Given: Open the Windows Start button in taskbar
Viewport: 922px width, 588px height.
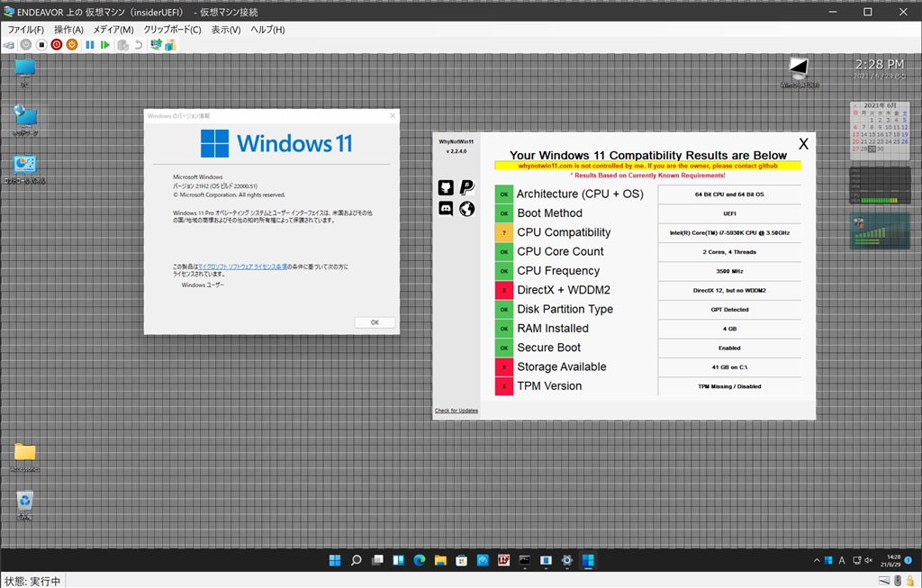Looking at the screenshot, I should (335, 561).
